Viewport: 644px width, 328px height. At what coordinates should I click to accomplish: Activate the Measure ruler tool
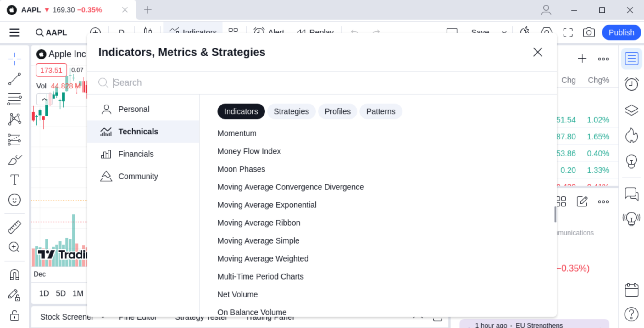tap(14, 227)
